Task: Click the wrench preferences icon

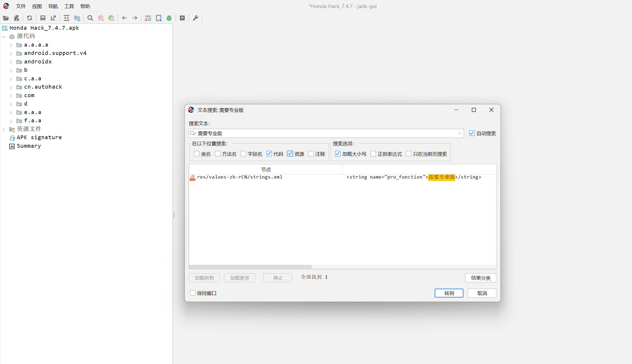Action: point(196,18)
